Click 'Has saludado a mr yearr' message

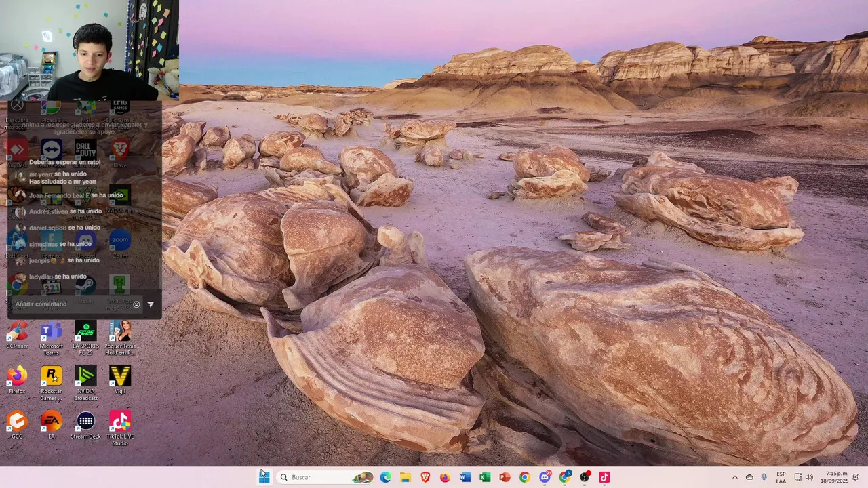tap(62, 182)
